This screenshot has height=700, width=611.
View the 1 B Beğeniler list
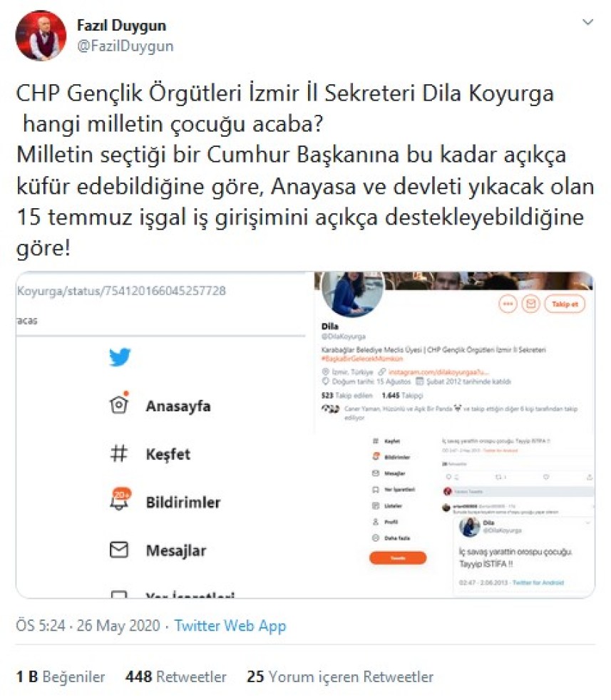[x=61, y=676]
